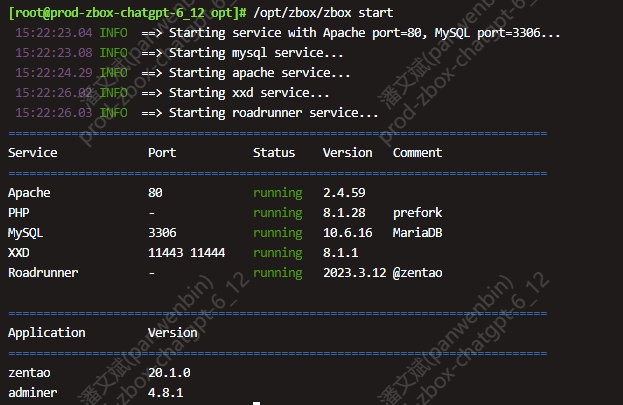Image resolution: width=623 pixels, height=405 pixels.
Task: Click XXD version '8.1.1'
Action: pos(341,253)
